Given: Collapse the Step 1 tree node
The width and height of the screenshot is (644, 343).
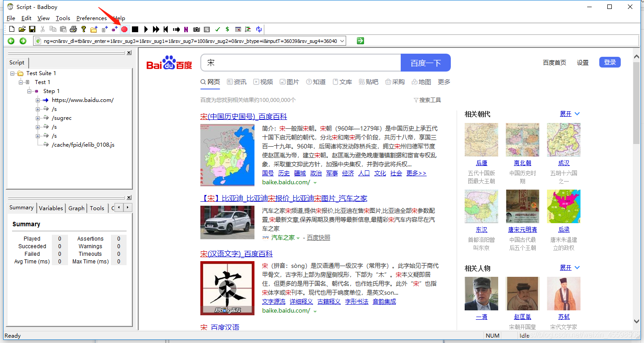Looking at the screenshot, I should (30, 91).
